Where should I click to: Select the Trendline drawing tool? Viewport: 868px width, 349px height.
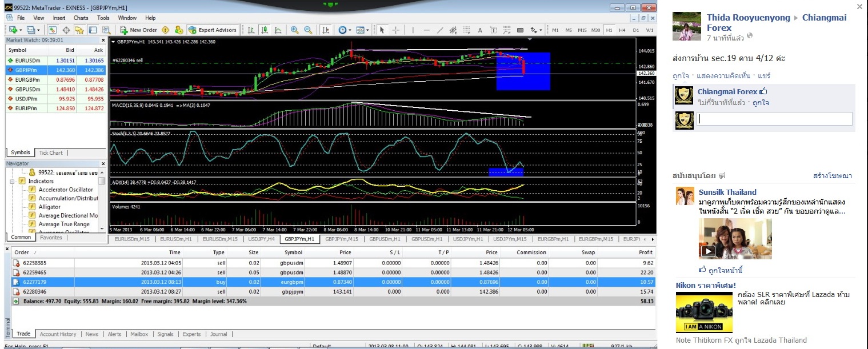(440, 30)
